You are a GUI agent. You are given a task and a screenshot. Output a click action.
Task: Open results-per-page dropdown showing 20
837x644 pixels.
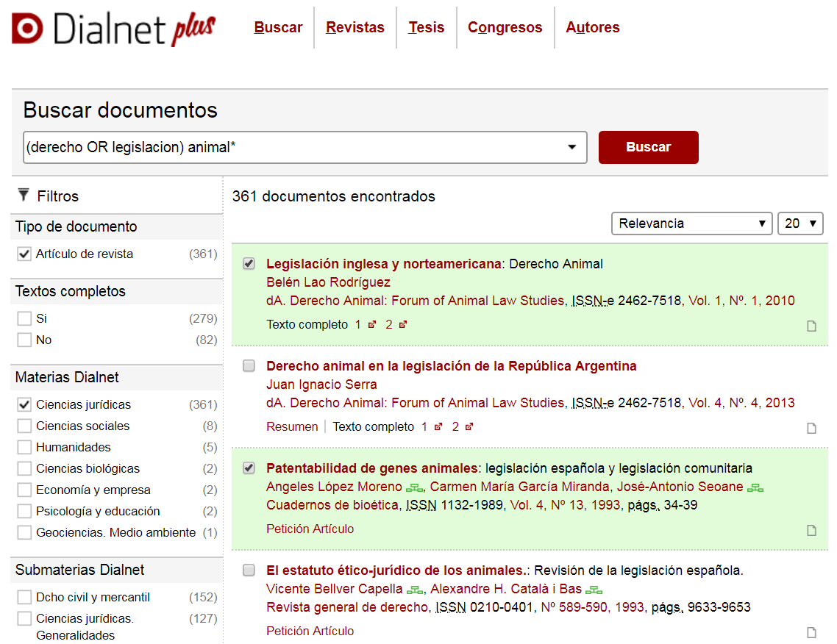tap(800, 223)
